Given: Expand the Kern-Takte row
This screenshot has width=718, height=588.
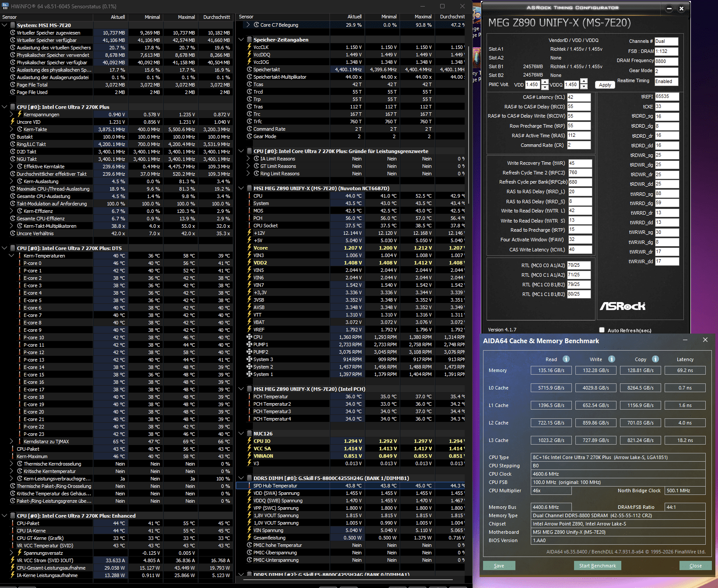Looking at the screenshot, I should [11, 129].
